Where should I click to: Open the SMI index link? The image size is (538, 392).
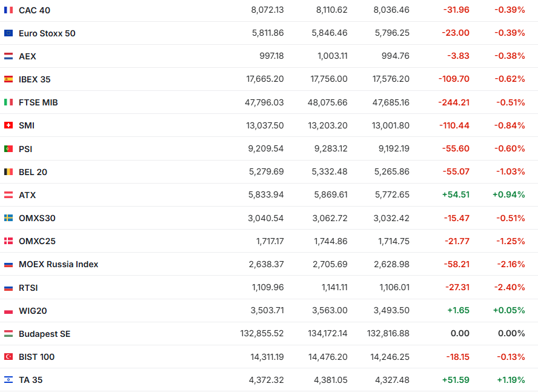(x=27, y=125)
